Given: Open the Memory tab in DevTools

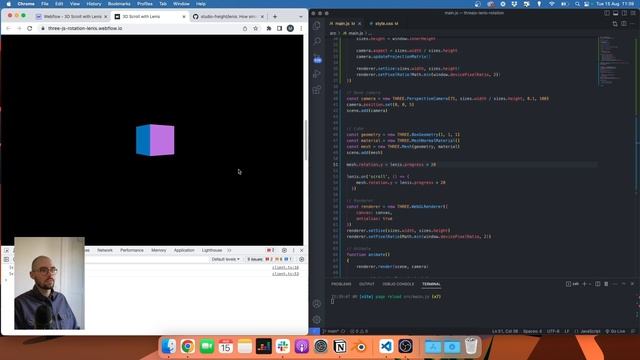Looking at the screenshot, I should click(x=159, y=250).
